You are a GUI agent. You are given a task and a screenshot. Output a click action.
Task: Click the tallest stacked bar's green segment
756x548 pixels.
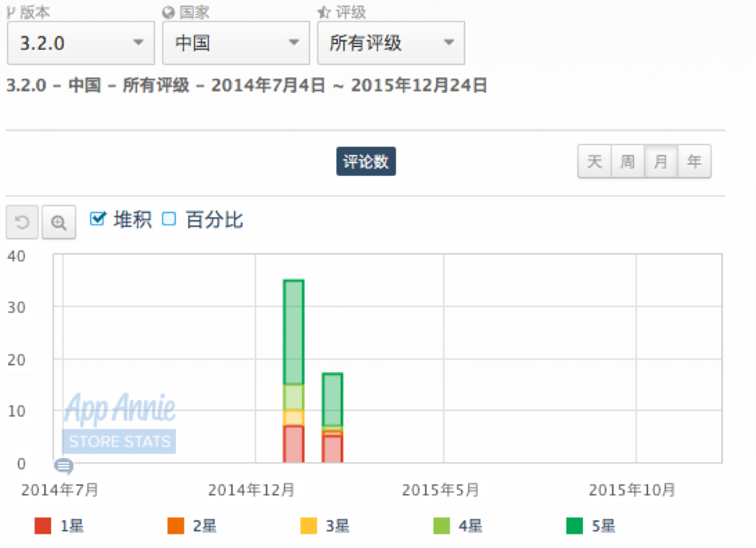tap(294, 332)
